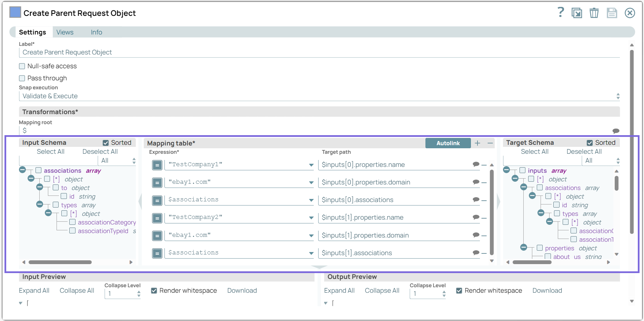Click Target Schema horizontal scrollbar
The image size is (644, 321).
click(x=532, y=262)
